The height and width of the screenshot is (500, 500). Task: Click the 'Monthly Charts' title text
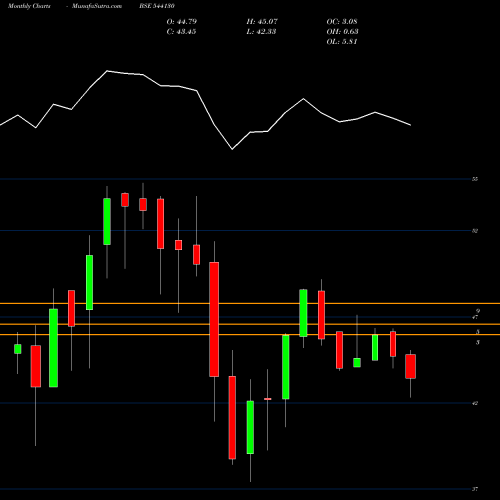29,6
